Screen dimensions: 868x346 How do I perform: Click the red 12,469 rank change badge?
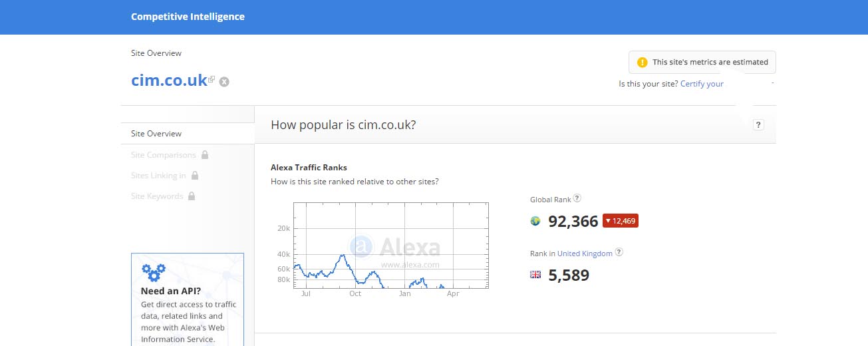tap(621, 220)
